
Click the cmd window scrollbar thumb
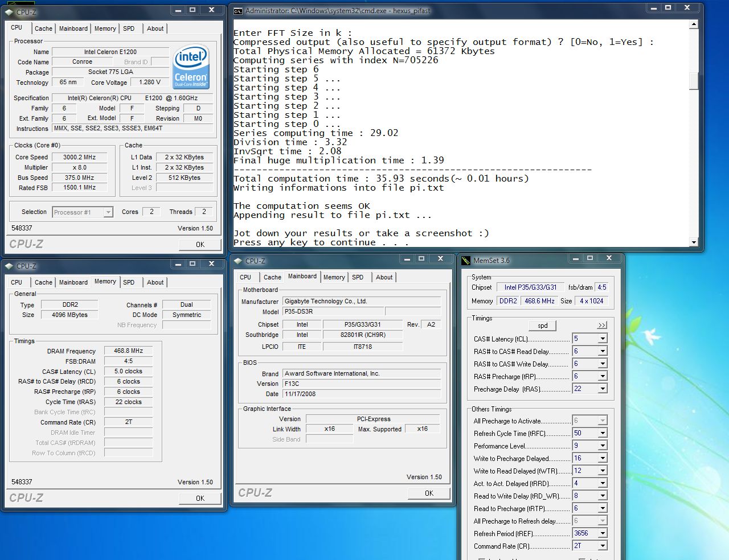(x=693, y=81)
